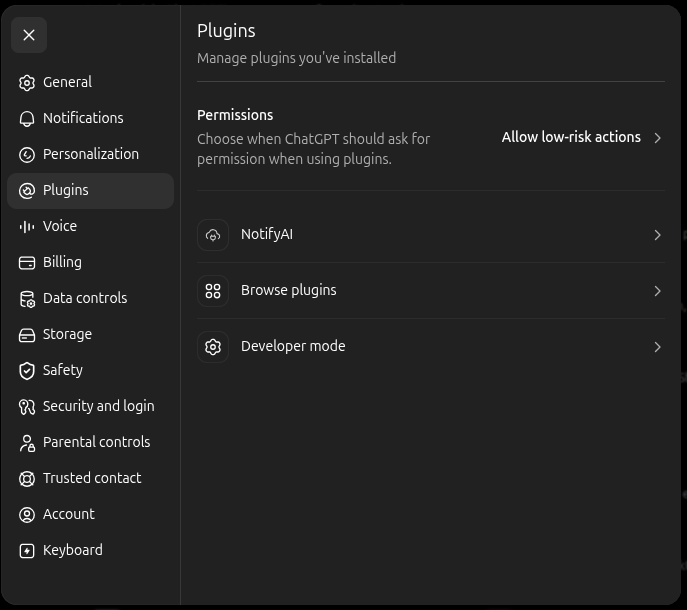Click the Plugins sidebar icon
The image size is (687, 610).
pos(27,191)
